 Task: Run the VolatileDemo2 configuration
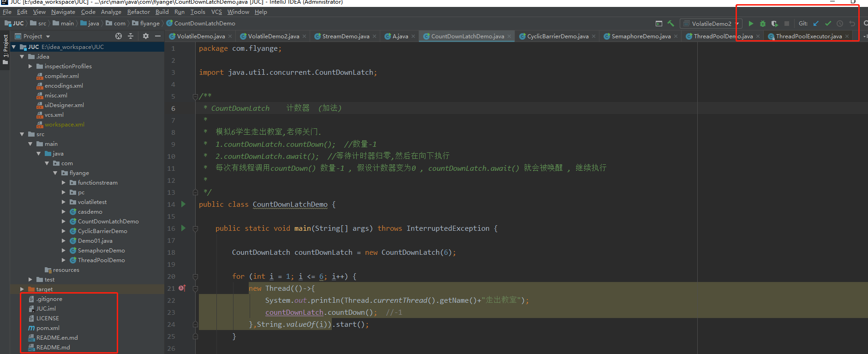(x=751, y=24)
